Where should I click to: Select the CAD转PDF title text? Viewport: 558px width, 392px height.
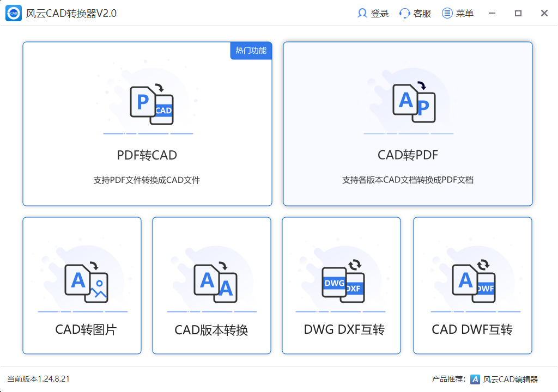408,155
